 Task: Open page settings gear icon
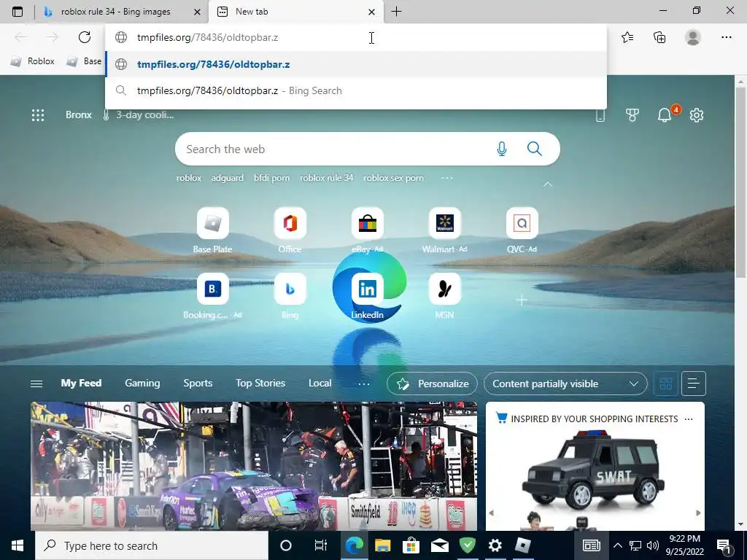697,114
